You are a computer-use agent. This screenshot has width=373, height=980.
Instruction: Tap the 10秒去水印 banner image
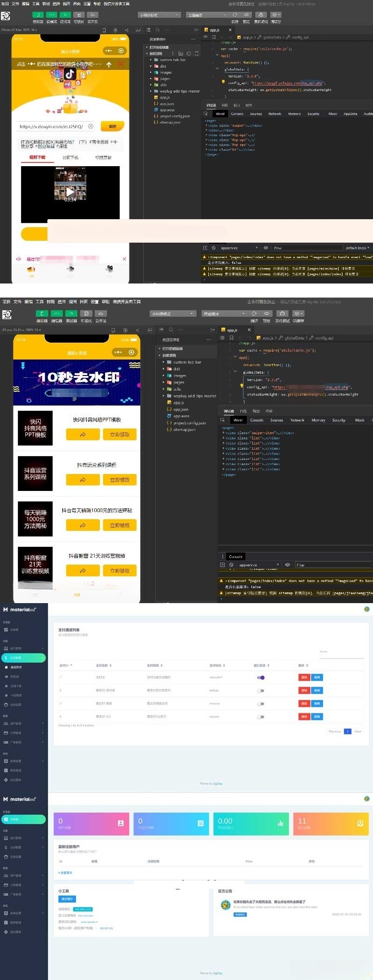[77, 382]
